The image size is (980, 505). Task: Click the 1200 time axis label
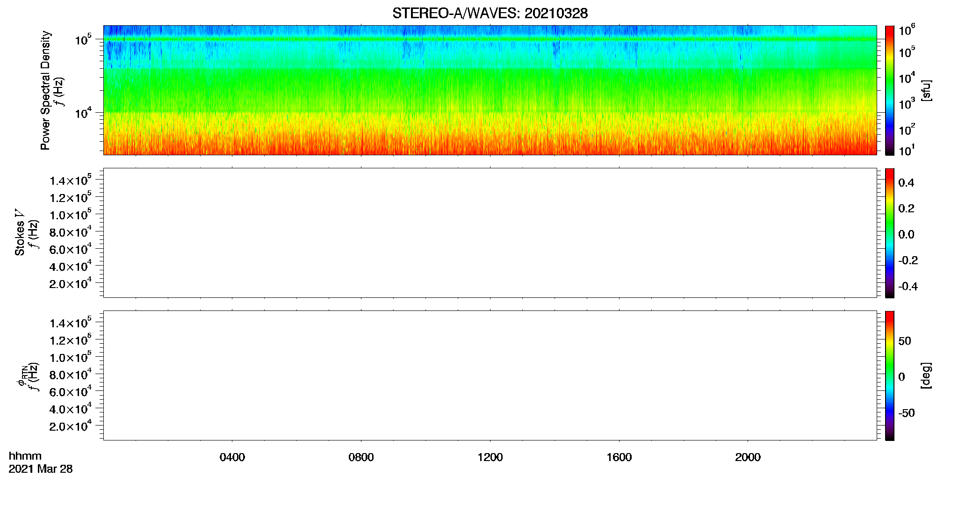490,457
